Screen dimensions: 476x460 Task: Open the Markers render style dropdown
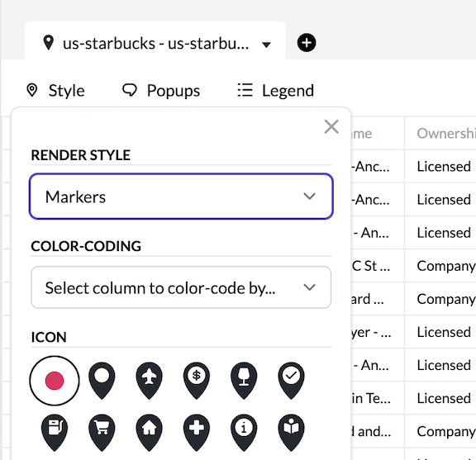point(181,197)
